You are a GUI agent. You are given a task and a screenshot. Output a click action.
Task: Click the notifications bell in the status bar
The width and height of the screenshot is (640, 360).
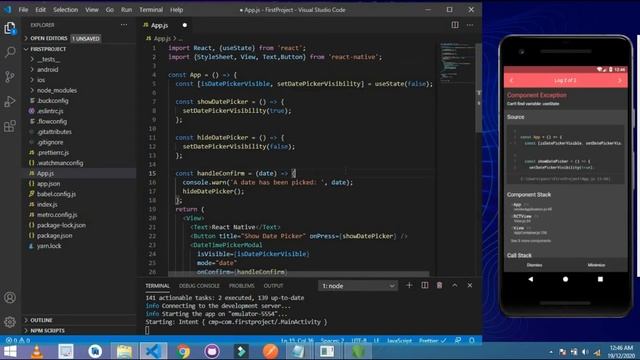click(472, 340)
